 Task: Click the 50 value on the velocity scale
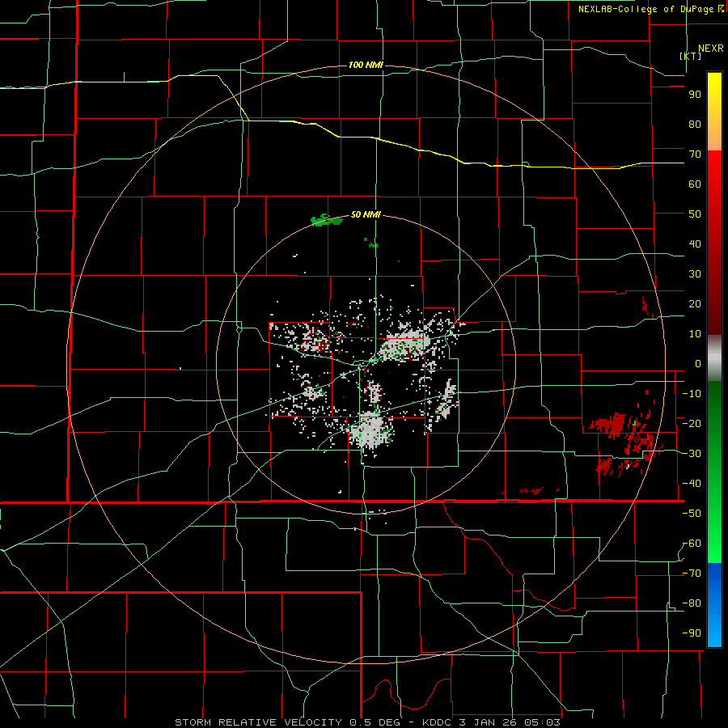click(x=695, y=214)
